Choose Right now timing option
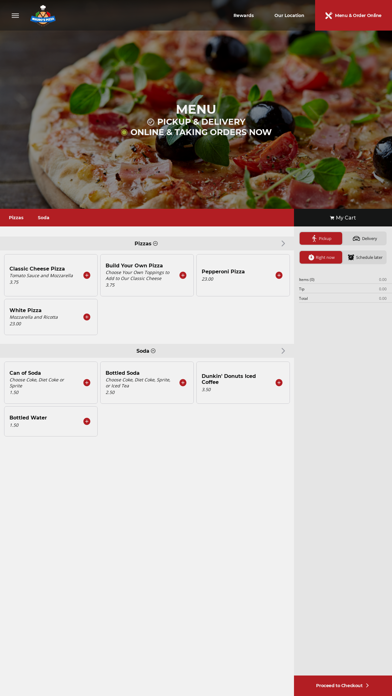 (x=321, y=257)
